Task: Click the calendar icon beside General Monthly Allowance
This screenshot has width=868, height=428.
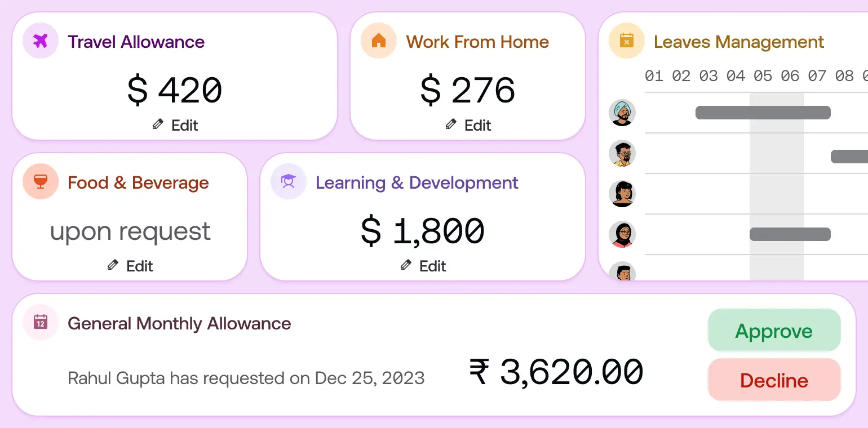Action: pos(40,322)
